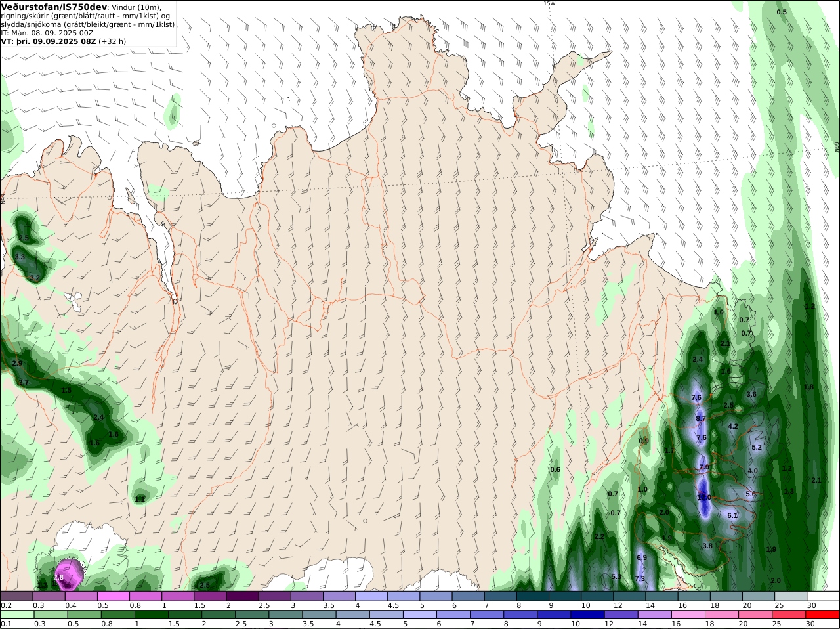Select the first 0.2–0.3 snow legend swatch
The image size is (840, 629).
point(16,596)
